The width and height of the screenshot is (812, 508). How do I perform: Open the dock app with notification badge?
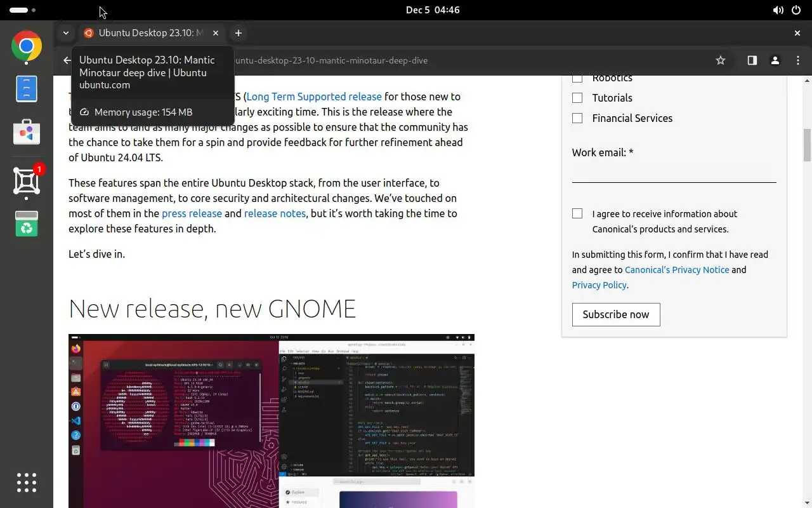pyautogui.click(x=27, y=181)
